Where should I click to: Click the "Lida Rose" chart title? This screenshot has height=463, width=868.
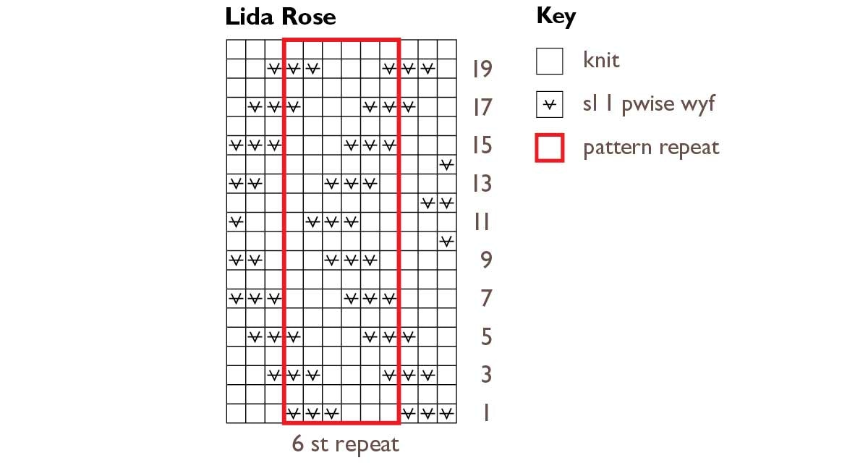(x=281, y=17)
